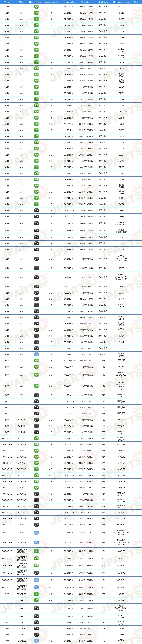This screenshot has width=142, height=644.
Task: Select power cell '270kW / 367KM'
Action: point(86,198)
